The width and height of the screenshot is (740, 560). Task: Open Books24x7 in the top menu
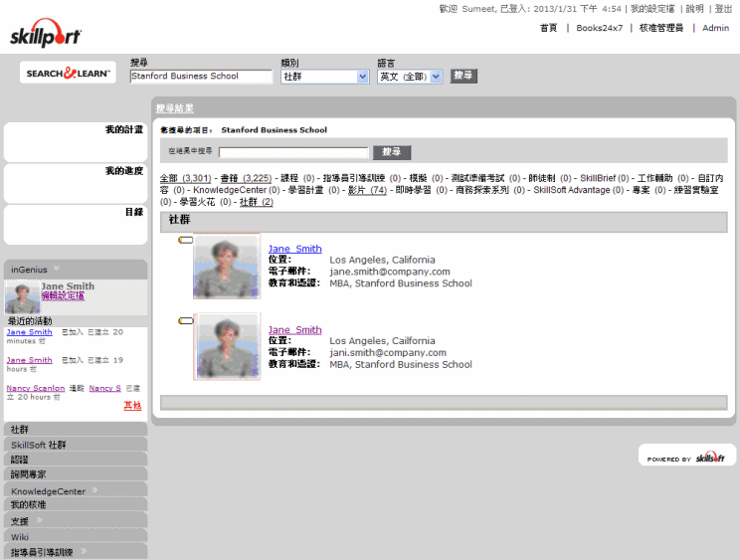pos(600,28)
